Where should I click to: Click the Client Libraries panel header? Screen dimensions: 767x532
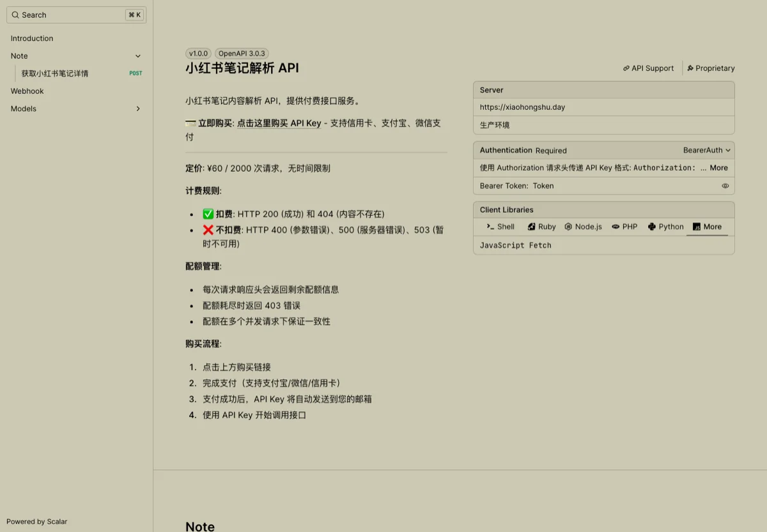pyautogui.click(x=604, y=209)
